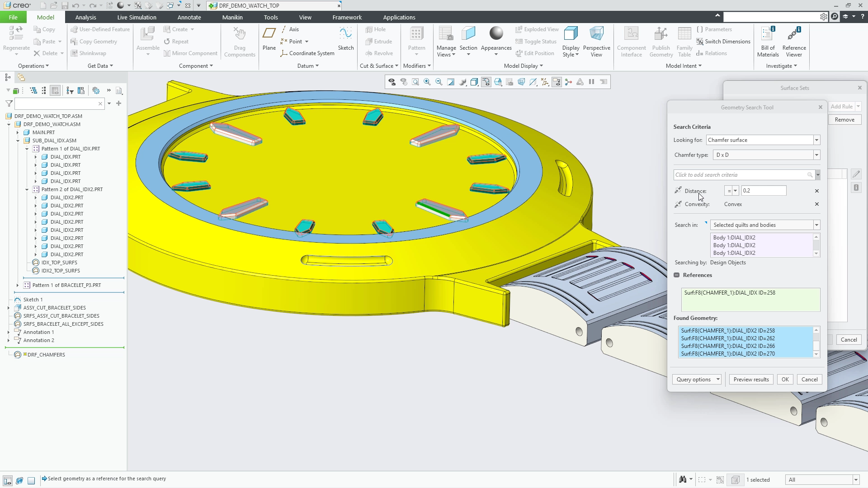Expand Pattern 1 of BRACELET_P3.PRT node
The image size is (868, 488).
pos(18,285)
